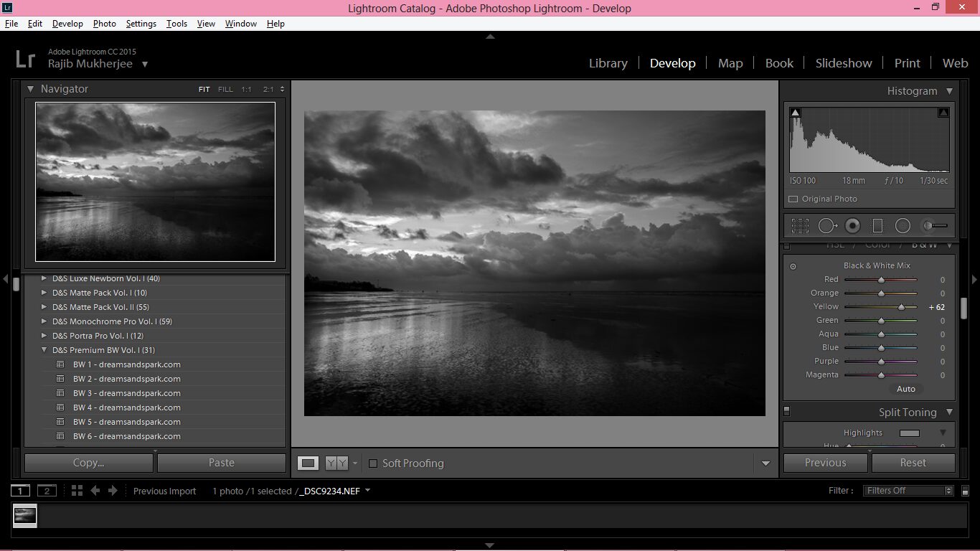
Task: Click the main window display button 1
Action: pyautogui.click(x=20, y=491)
